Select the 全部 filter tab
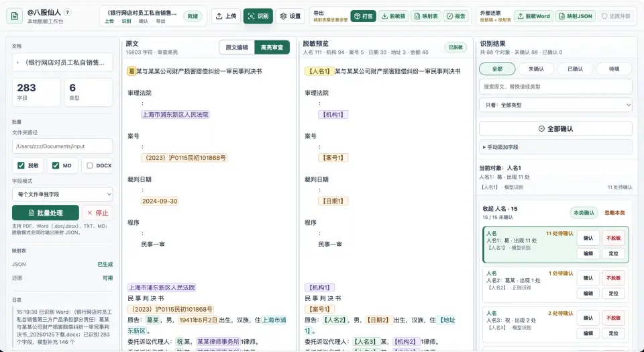This screenshot has height=352, width=644. pyautogui.click(x=497, y=69)
